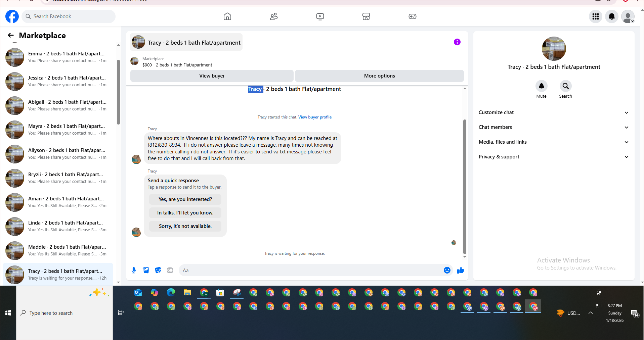Open the Linda conversation
Viewport: 644px width, 340px height.
(58, 227)
